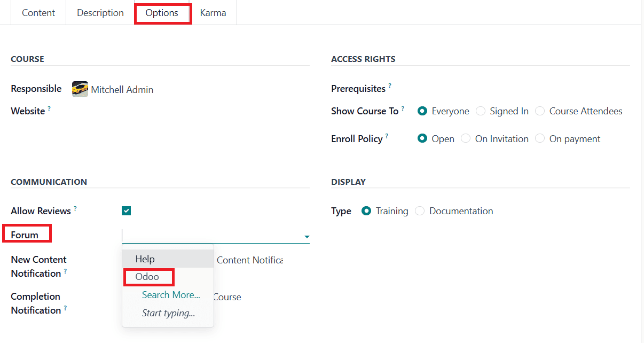Select Documentation display type
The height and width of the screenshot is (343, 644).
pos(420,211)
